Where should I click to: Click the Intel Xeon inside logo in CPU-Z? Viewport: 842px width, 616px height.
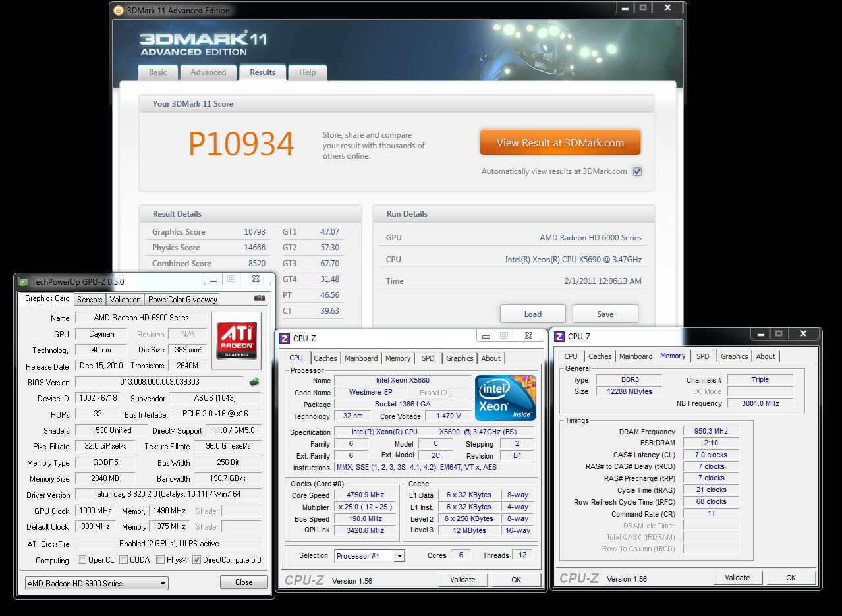pos(505,398)
